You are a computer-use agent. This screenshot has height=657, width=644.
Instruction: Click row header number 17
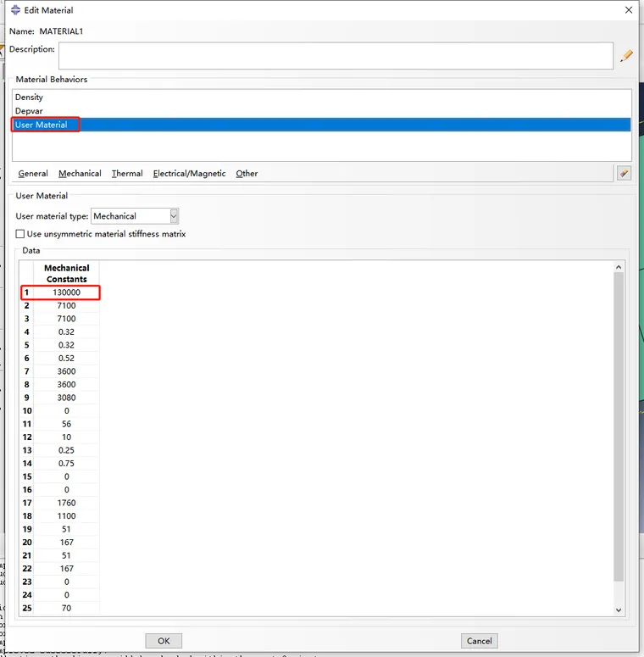pyautogui.click(x=27, y=503)
